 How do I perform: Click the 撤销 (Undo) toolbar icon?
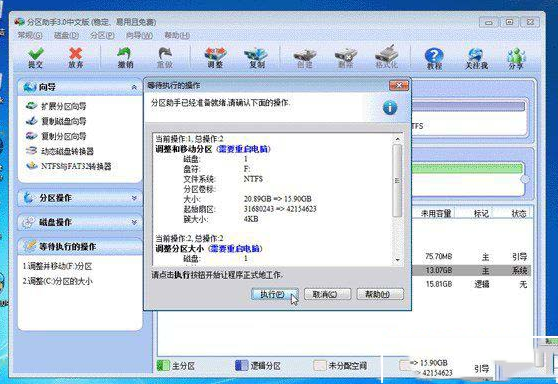pos(125,57)
